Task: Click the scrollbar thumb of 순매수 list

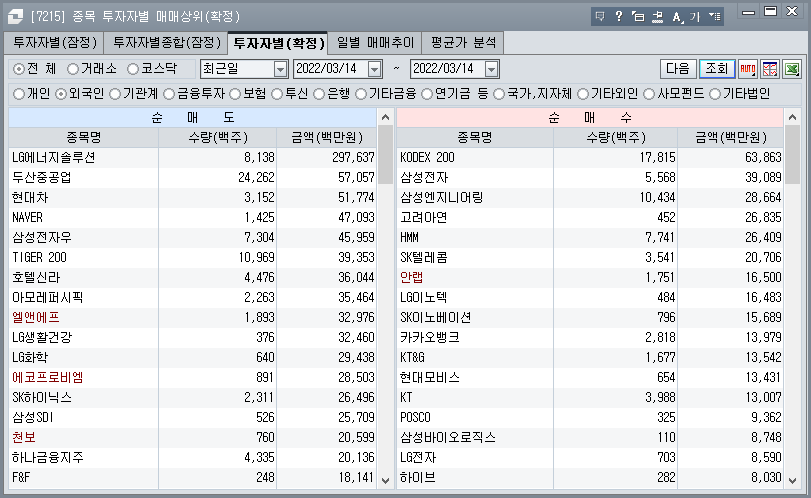Action: [x=792, y=155]
